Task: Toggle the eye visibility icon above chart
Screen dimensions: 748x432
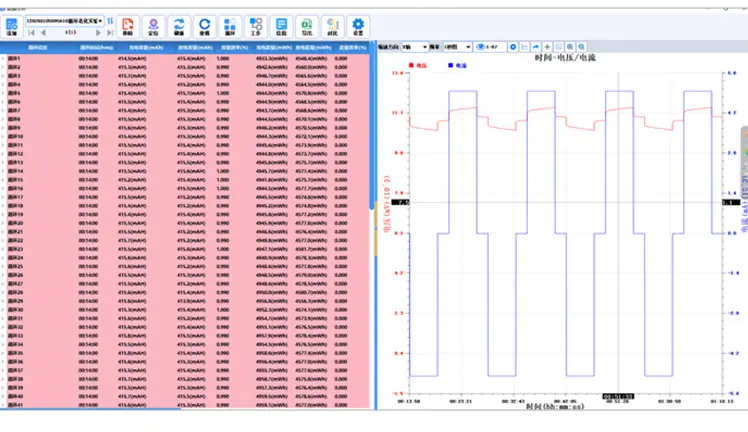Action: click(481, 47)
